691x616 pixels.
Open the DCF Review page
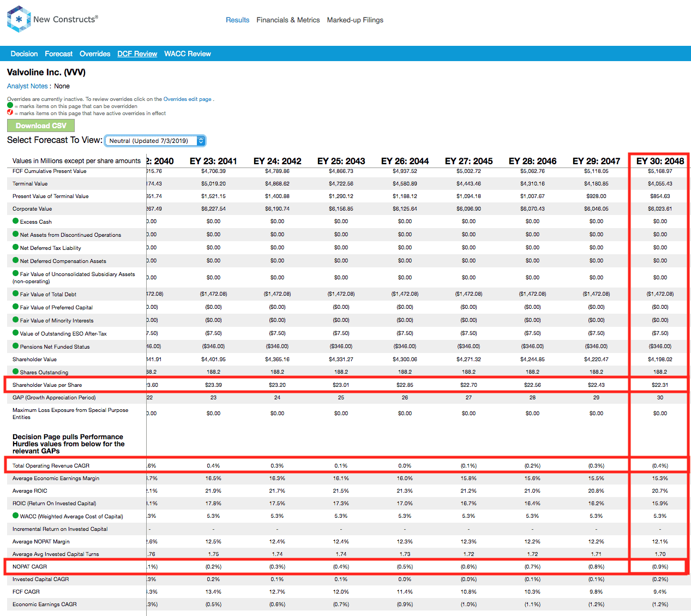pyautogui.click(x=137, y=53)
